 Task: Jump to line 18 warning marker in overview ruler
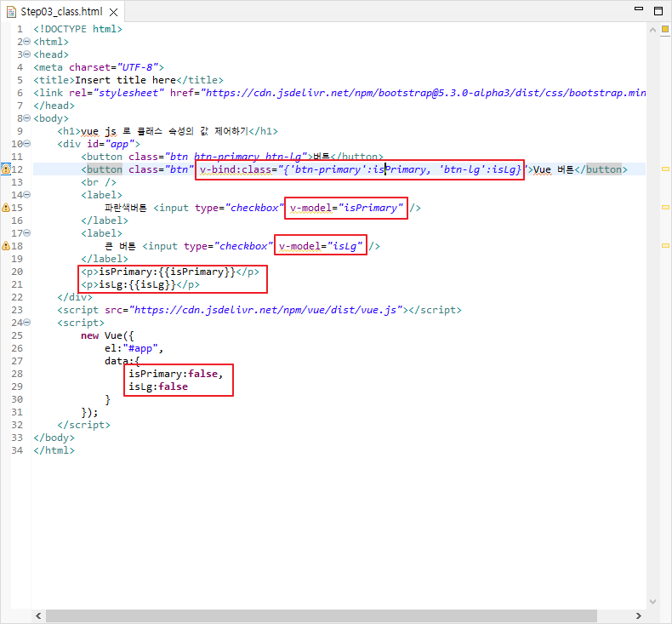(665, 246)
